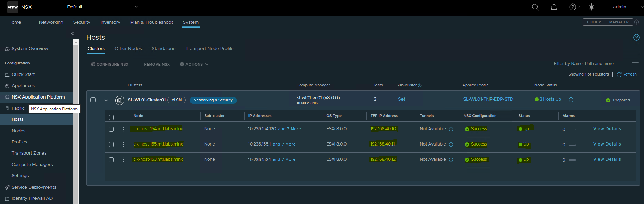Click 'and 7 More' for 10.236.154.120

coord(289,129)
